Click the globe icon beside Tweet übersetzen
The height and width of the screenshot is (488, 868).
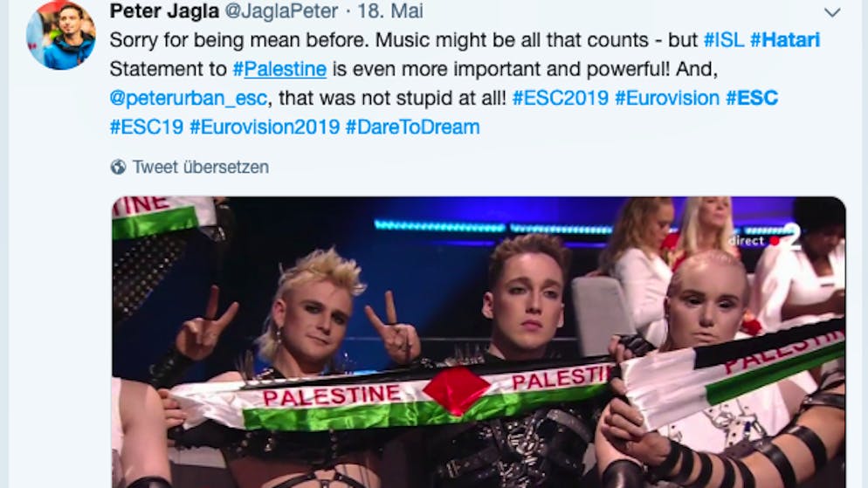(118, 167)
